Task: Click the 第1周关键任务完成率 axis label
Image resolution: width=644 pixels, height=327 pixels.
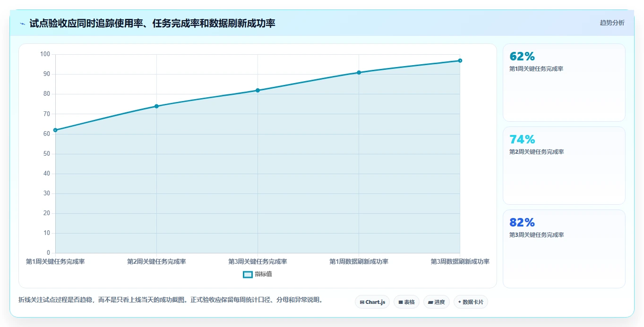Action: tap(55, 261)
